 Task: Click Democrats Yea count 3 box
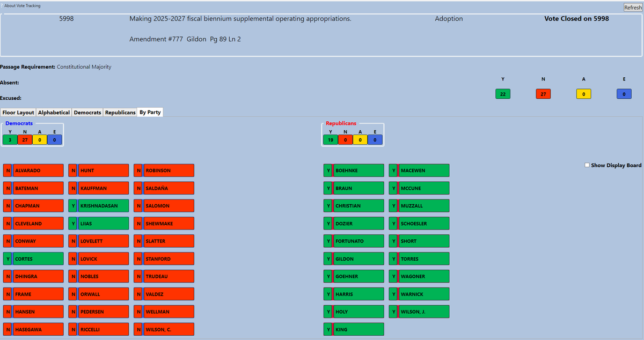point(10,140)
